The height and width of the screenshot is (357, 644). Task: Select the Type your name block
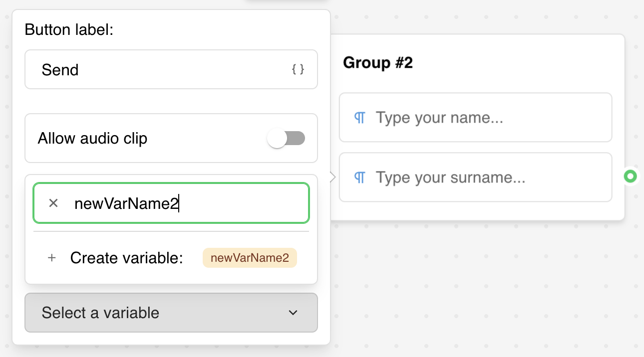(x=475, y=118)
